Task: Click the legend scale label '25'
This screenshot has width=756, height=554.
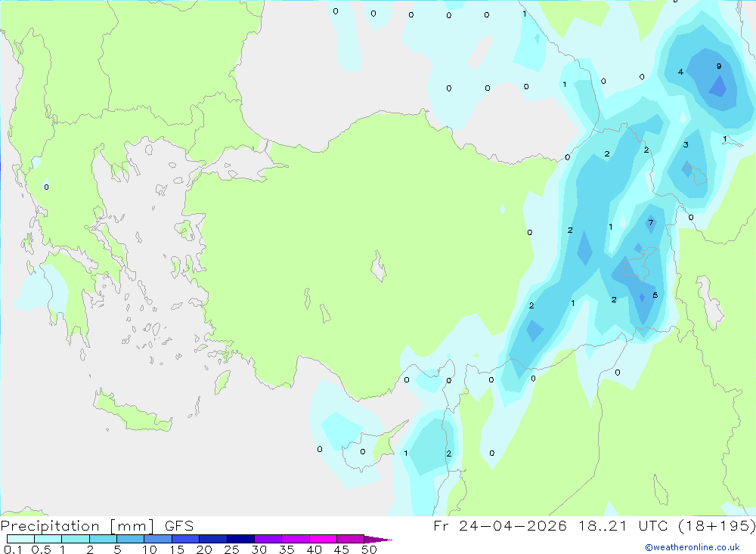Action: (x=231, y=549)
